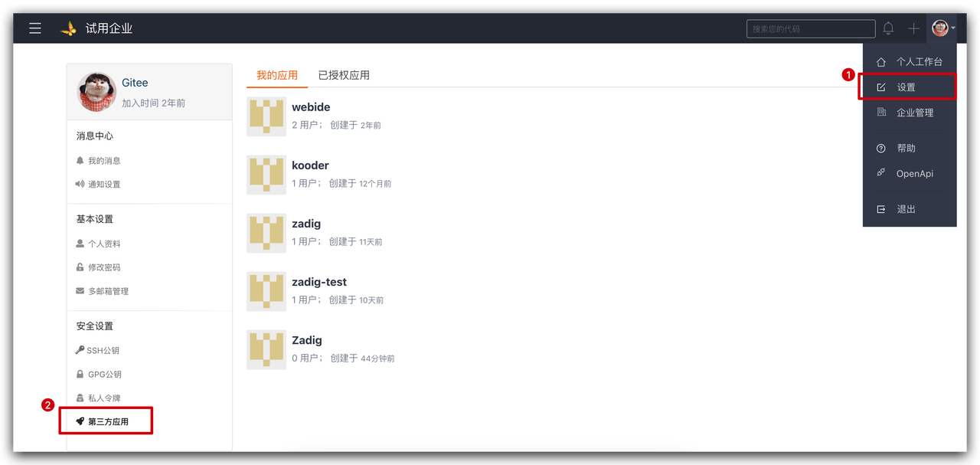Open user avatar dropdown in header
The image size is (980, 465).
pyautogui.click(x=943, y=28)
